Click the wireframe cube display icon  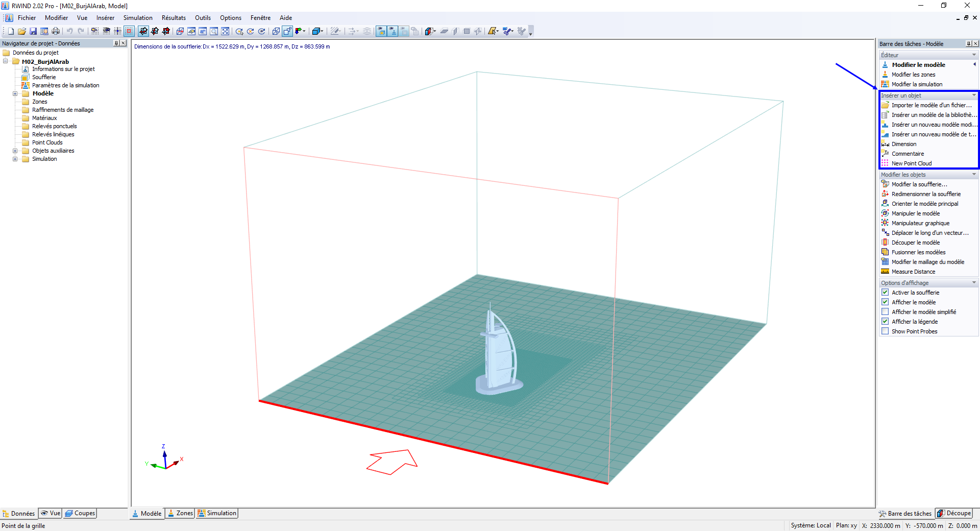click(x=276, y=31)
